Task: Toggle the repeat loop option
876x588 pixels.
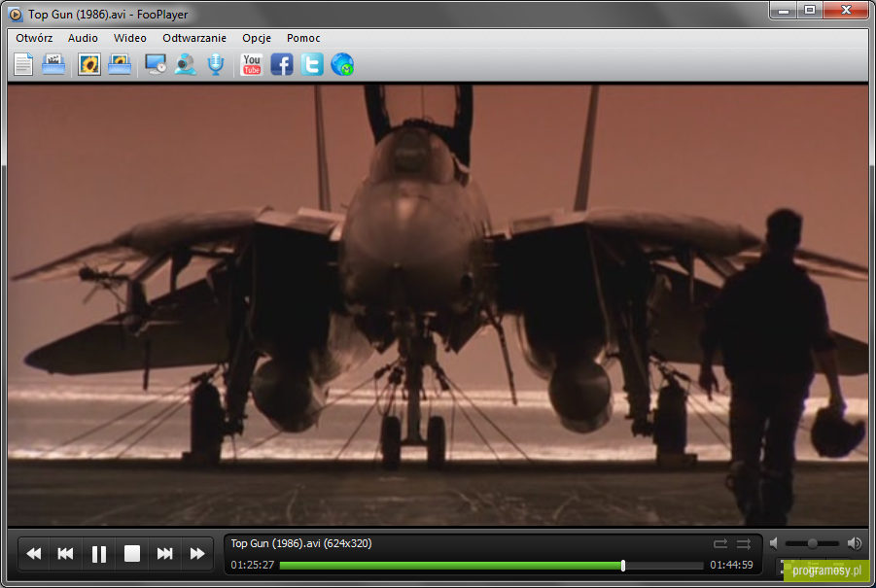Action: [x=720, y=543]
